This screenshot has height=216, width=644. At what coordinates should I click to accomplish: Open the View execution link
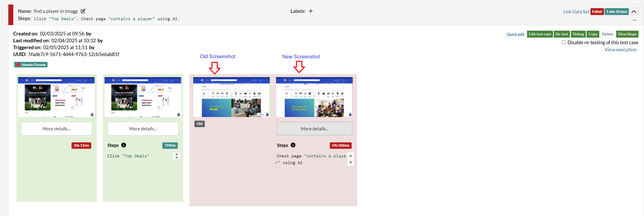(620, 50)
